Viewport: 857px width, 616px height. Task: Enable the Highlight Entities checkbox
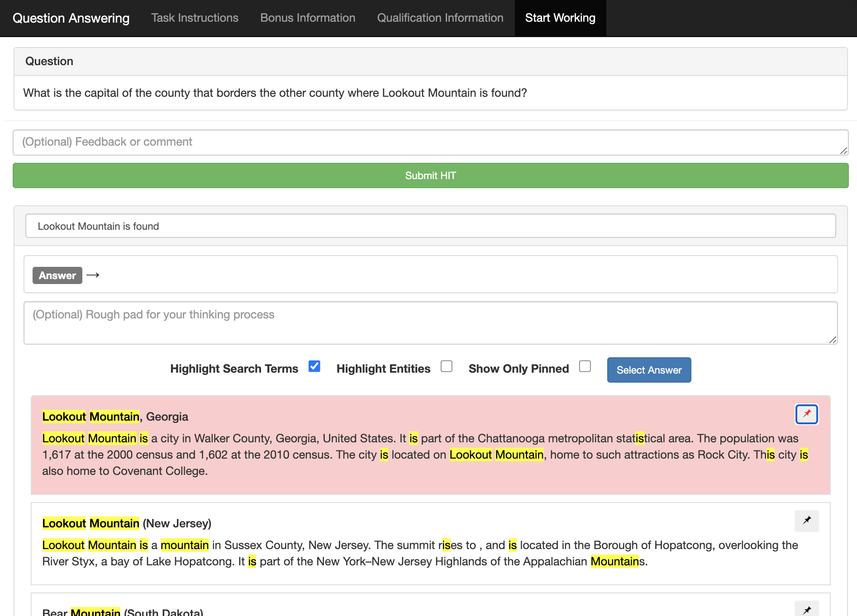tap(446, 366)
